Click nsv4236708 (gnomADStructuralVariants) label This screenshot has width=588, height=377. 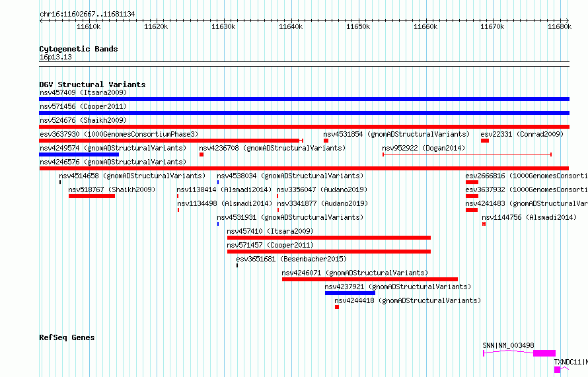pos(272,148)
